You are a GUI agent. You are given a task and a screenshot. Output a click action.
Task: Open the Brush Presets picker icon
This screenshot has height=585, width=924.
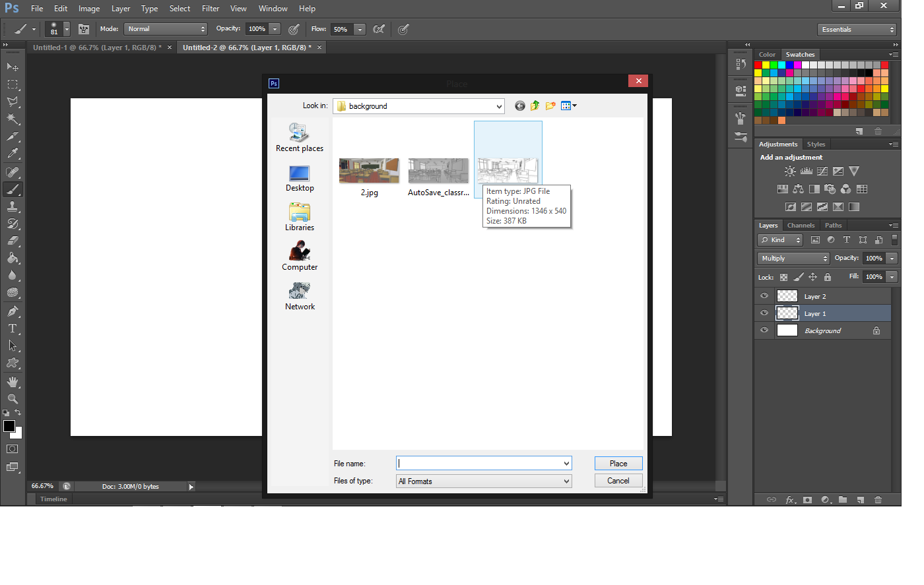[58, 29]
